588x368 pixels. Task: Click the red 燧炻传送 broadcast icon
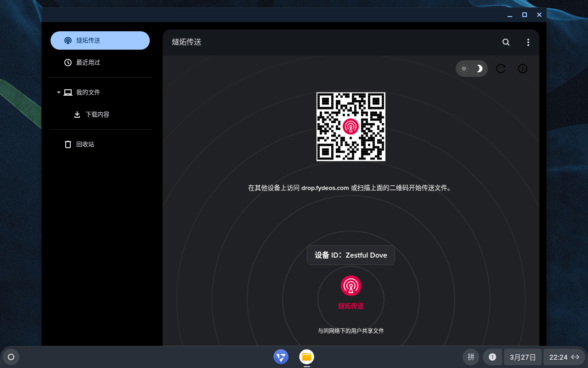[x=351, y=286]
